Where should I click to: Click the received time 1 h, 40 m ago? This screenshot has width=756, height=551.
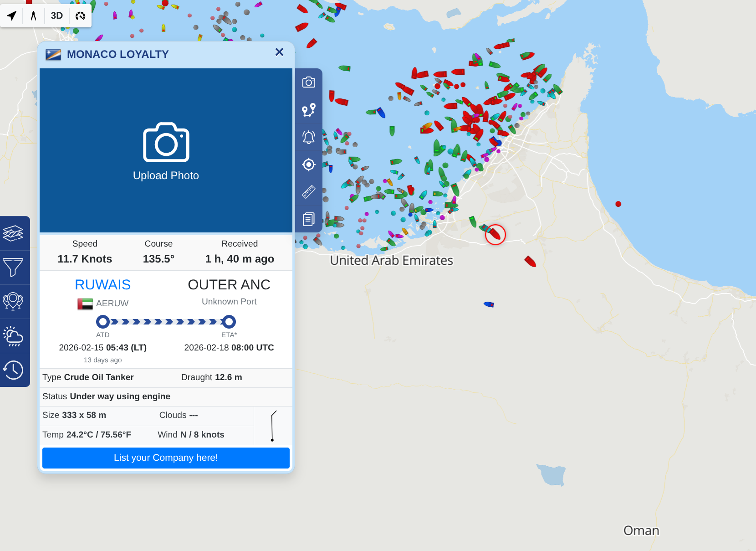click(x=240, y=259)
